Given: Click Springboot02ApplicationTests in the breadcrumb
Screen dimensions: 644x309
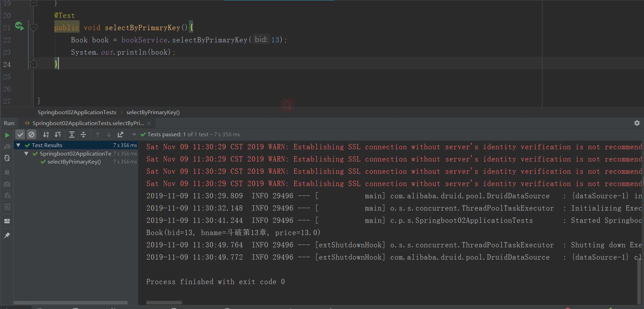Looking at the screenshot, I should pyautogui.click(x=77, y=112).
